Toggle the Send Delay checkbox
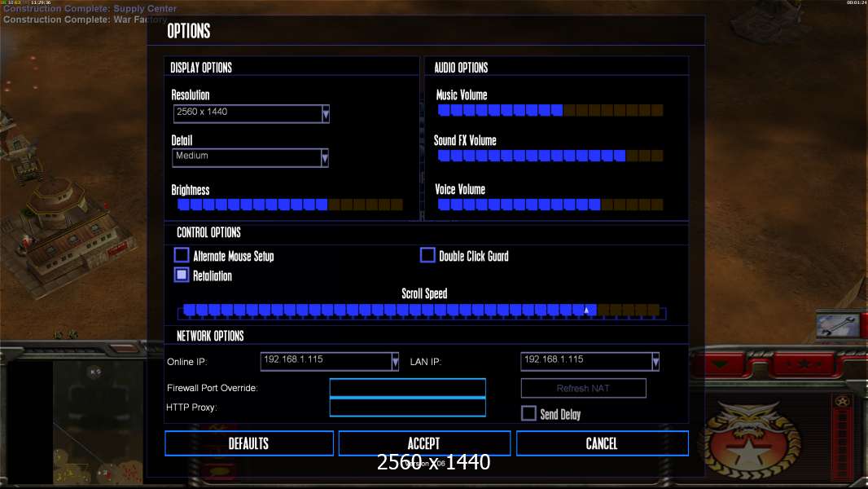Image resolution: width=868 pixels, height=489 pixels. 528,413
